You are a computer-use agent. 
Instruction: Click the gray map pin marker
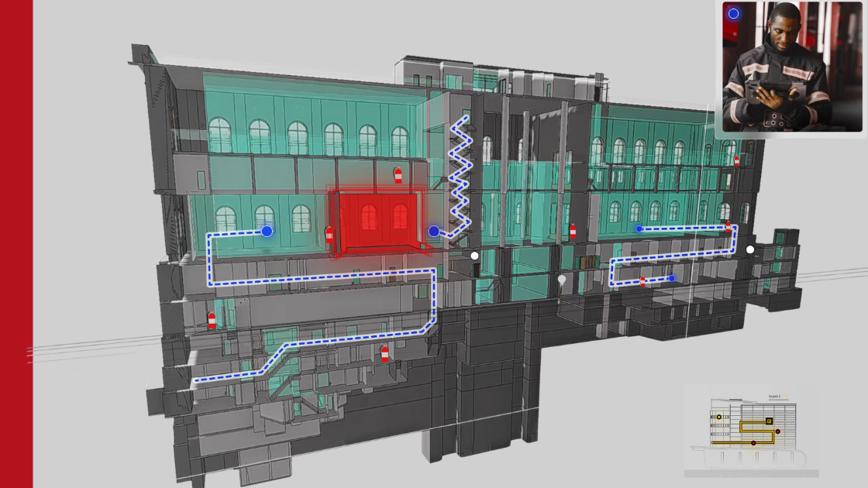coord(562,280)
